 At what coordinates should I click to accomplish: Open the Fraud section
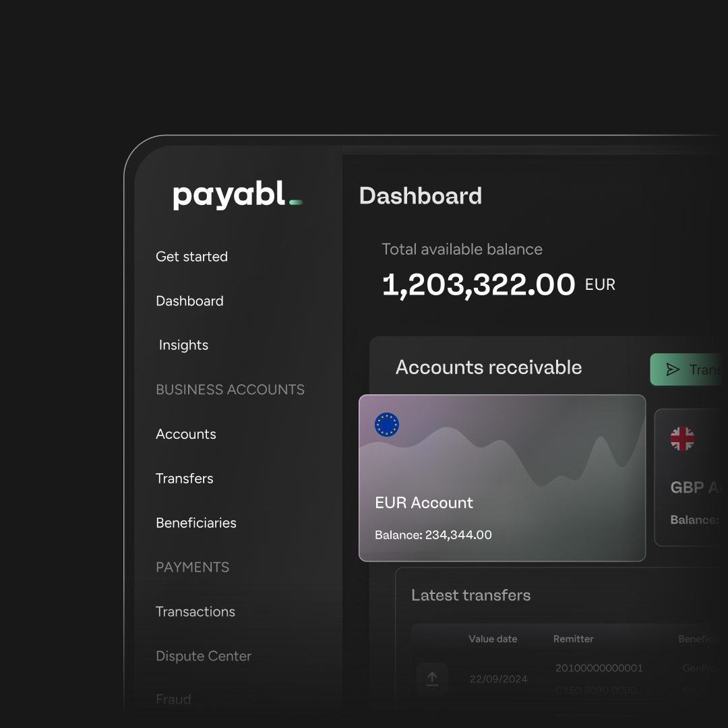click(173, 699)
